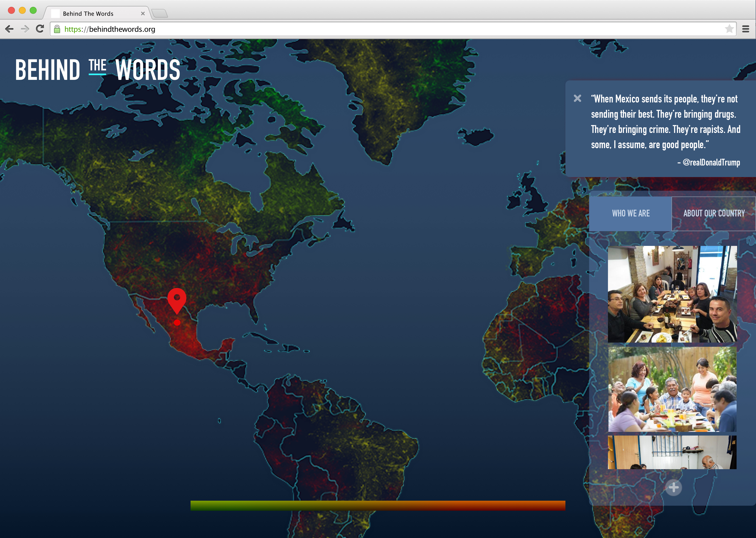Close the Behind The Words browser tab

click(x=143, y=14)
